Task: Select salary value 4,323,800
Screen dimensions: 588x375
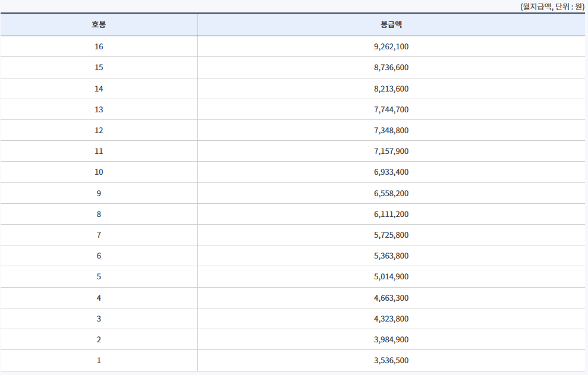Action: click(x=391, y=319)
